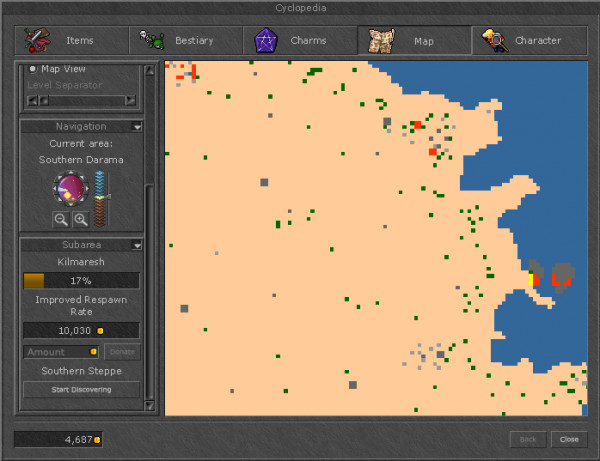Viewport: 600px width, 461px height.
Task: Select the Map tab
Action: (x=414, y=40)
